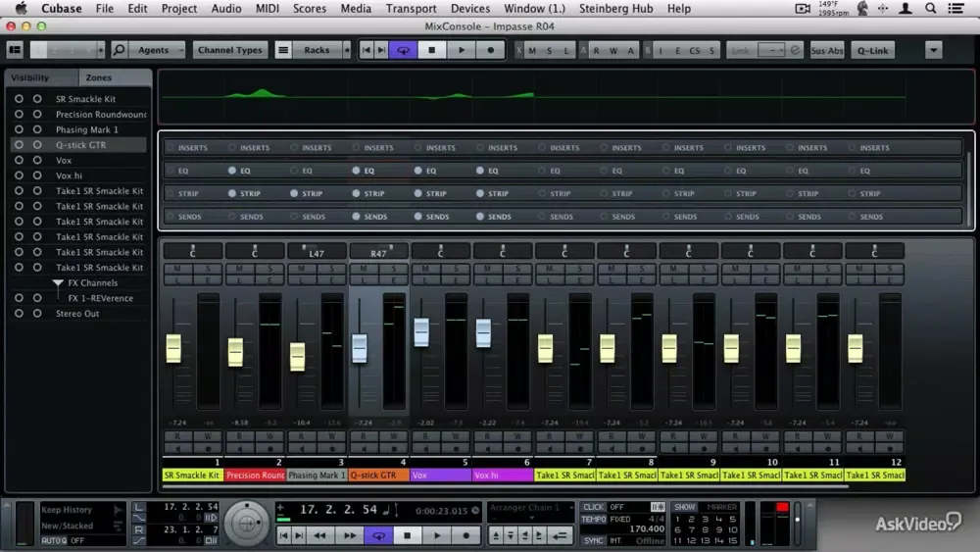The height and width of the screenshot is (552, 980).
Task: Toggle EQ rack for Precision Roundwound channel
Action: point(232,171)
